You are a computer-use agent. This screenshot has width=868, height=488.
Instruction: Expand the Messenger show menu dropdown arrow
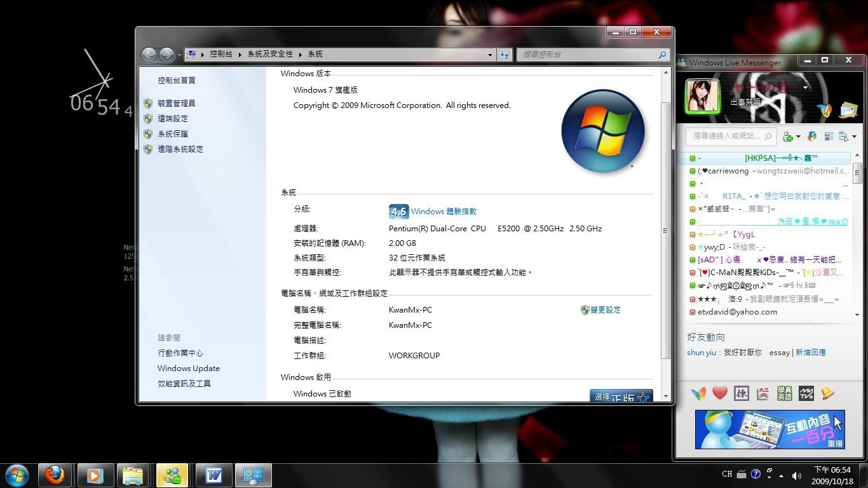click(854, 137)
